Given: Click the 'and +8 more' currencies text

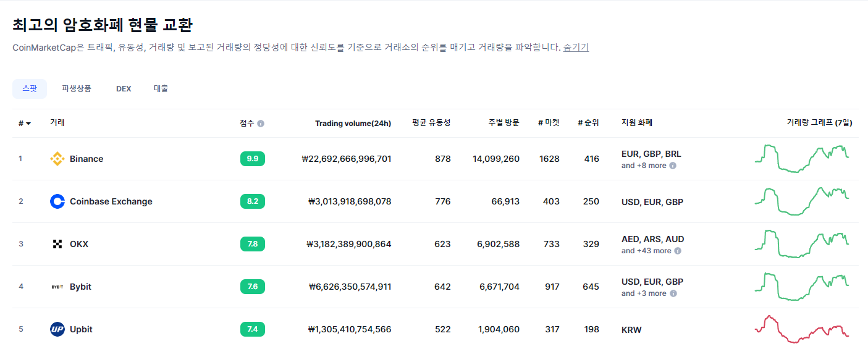Looking at the screenshot, I should click(644, 166).
